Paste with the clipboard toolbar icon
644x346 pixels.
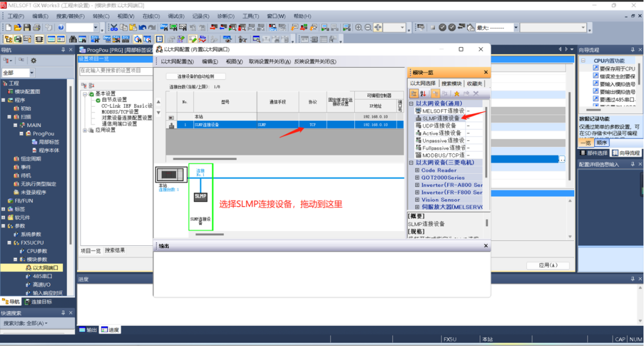click(x=133, y=27)
